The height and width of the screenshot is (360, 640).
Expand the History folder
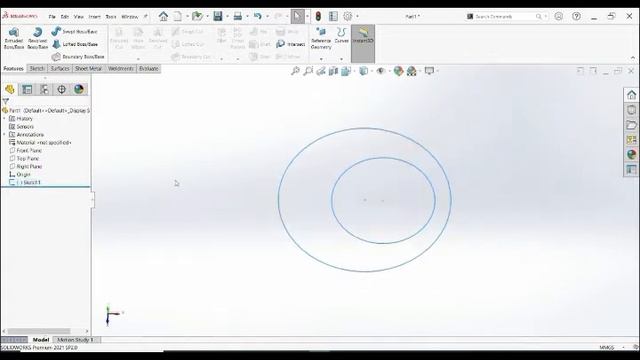click(x=4, y=118)
